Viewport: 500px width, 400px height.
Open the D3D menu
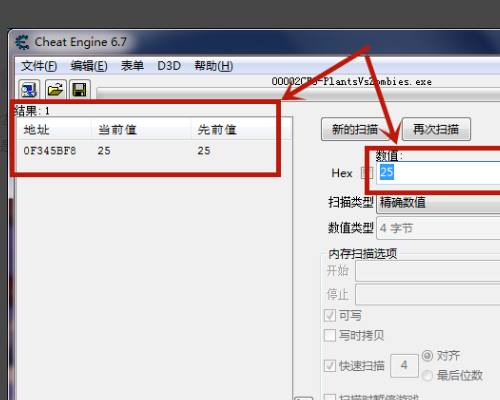pos(169,66)
